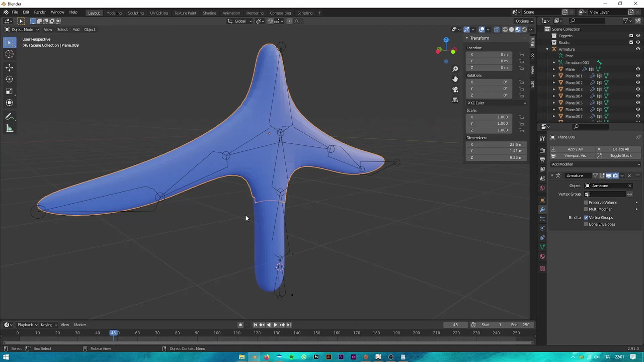644x362 pixels.
Task: Open the Render menu
Action: pyautogui.click(x=40, y=13)
